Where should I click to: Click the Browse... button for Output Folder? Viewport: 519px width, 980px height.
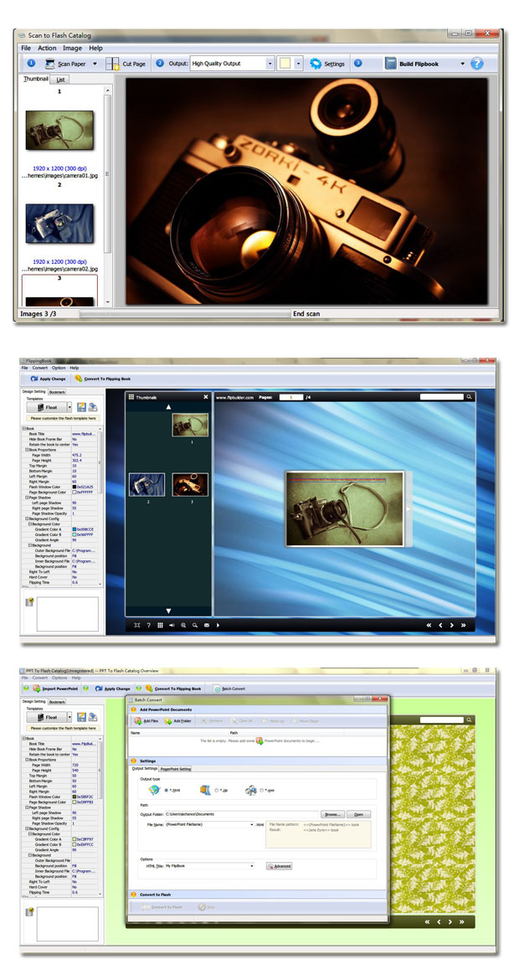click(x=333, y=814)
